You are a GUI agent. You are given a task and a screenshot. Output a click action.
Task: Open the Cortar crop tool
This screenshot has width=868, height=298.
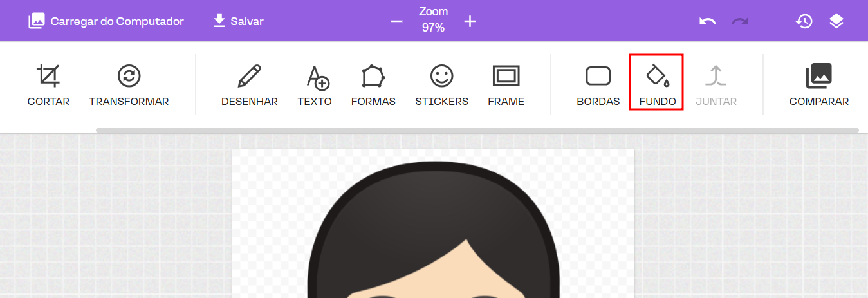pyautogui.click(x=48, y=84)
